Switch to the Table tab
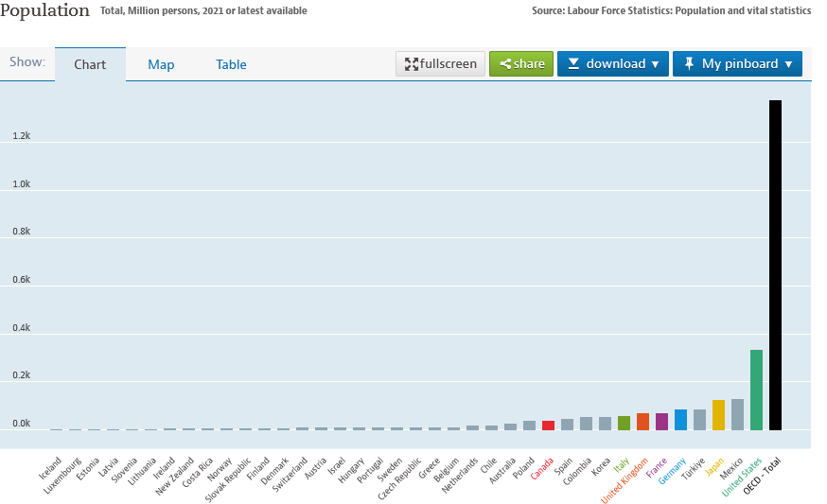The width and height of the screenshot is (827, 504). (x=231, y=65)
